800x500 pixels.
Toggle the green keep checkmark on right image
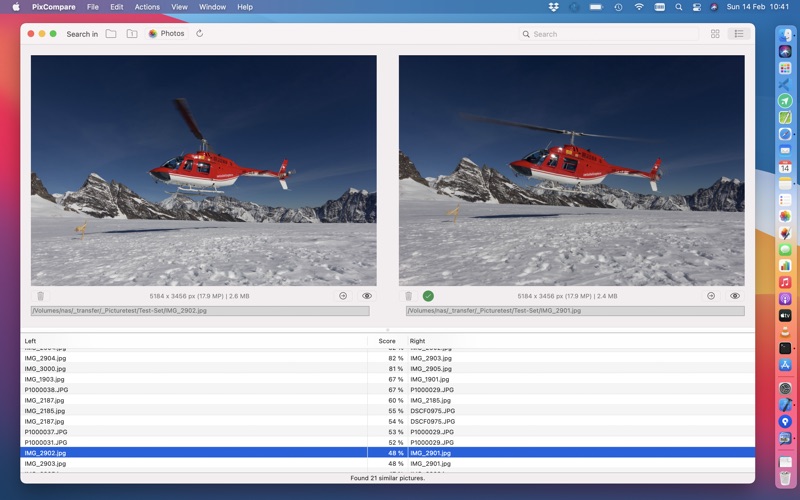(428, 296)
